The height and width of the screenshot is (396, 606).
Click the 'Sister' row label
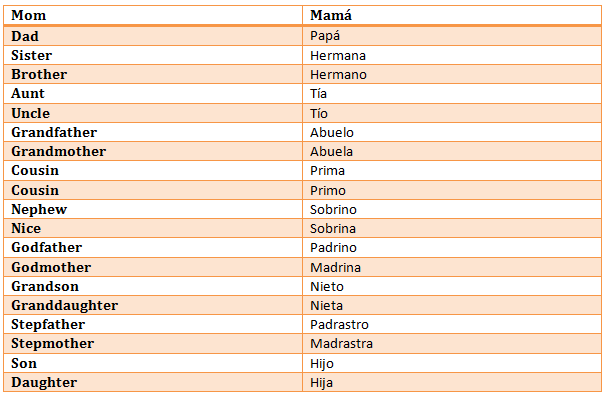click(153, 55)
